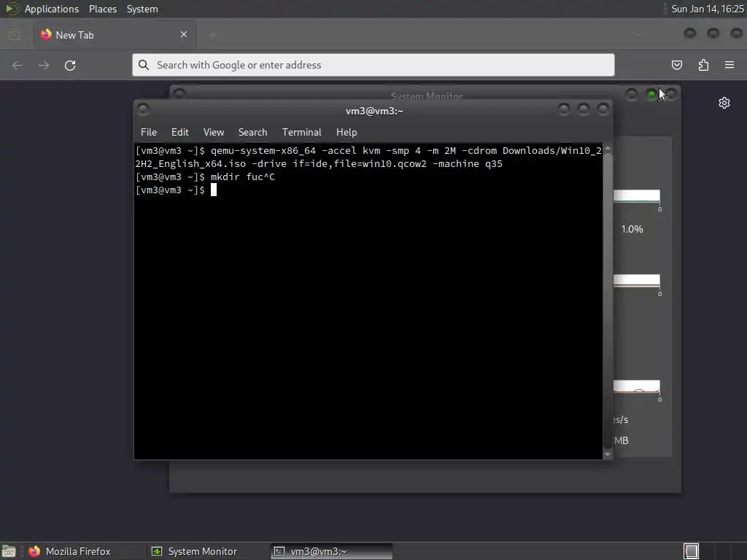Open the Save to Pocket icon
Viewport: 747px width, 560px height.
click(x=676, y=65)
